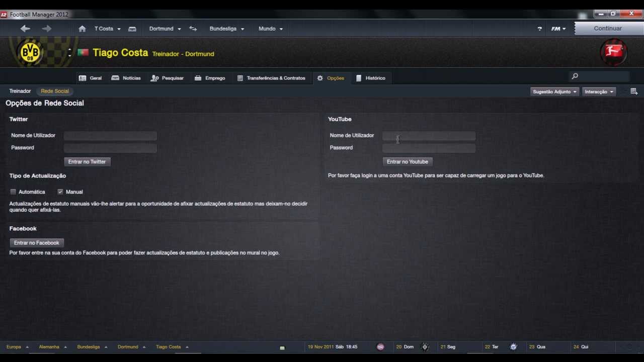Go back with the left arrow
The width and height of the screenshot is (644, 362).
point(25,29)
